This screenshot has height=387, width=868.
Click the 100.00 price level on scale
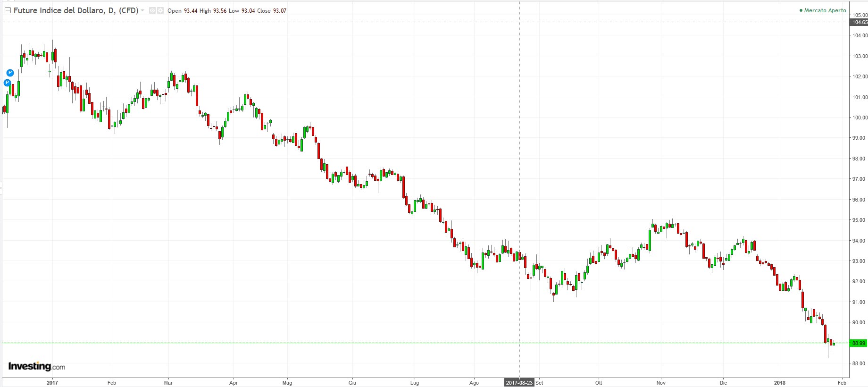pos(860,118)
